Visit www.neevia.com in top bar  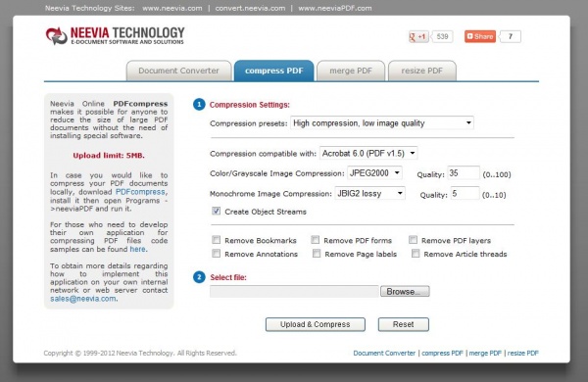tap(172, 8)
